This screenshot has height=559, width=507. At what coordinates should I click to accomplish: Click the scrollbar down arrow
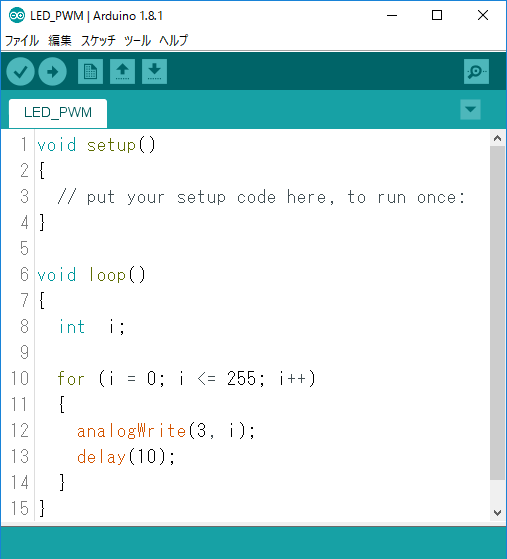click(x=498, y=513)
